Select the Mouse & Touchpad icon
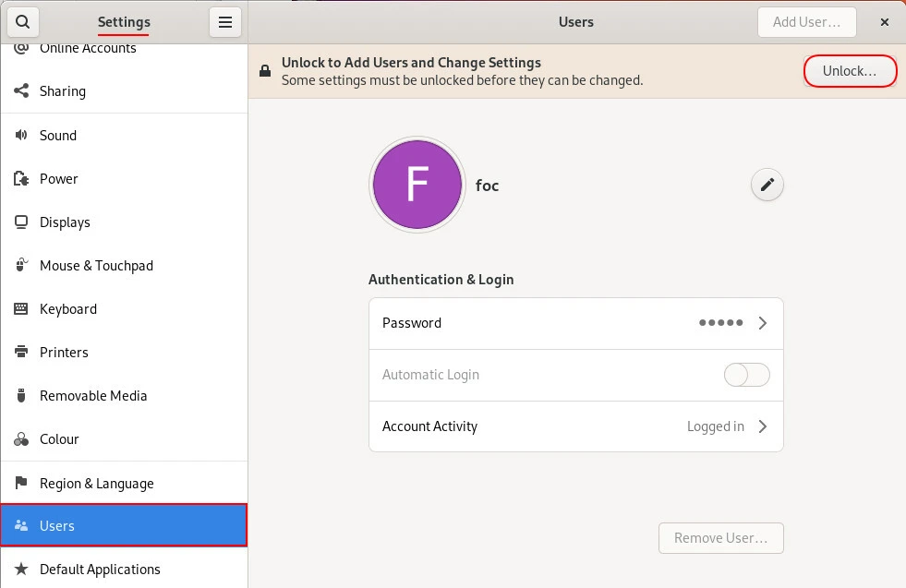 coord(21,265)
